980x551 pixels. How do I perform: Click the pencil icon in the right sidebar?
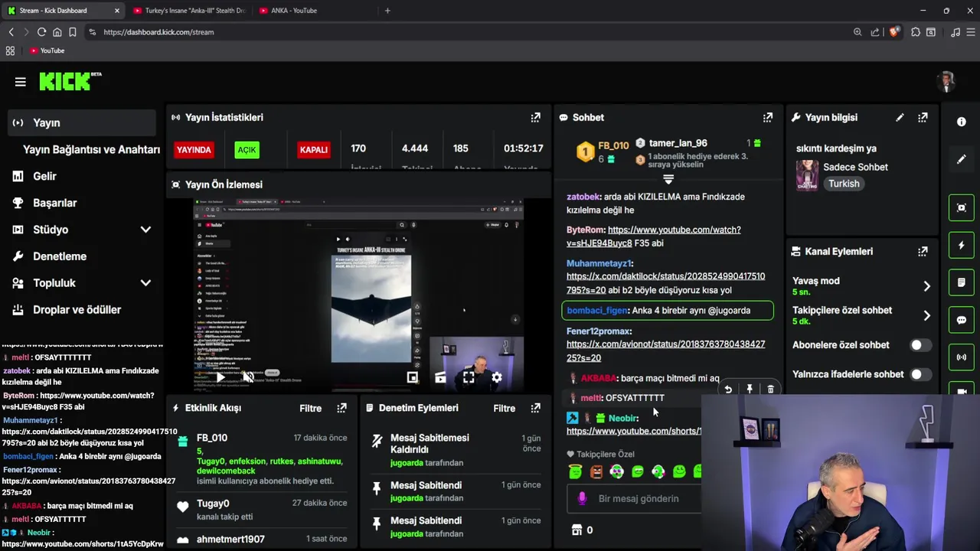click(962, 159)
